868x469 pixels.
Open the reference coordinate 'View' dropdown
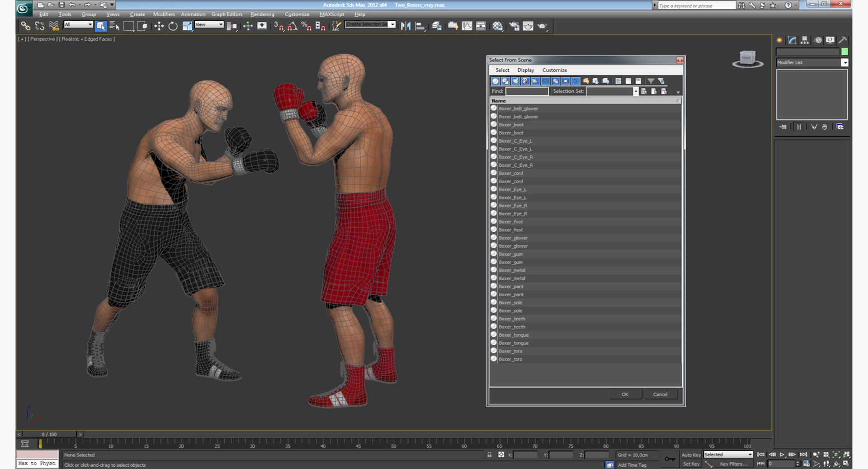(x=209, y=24)
